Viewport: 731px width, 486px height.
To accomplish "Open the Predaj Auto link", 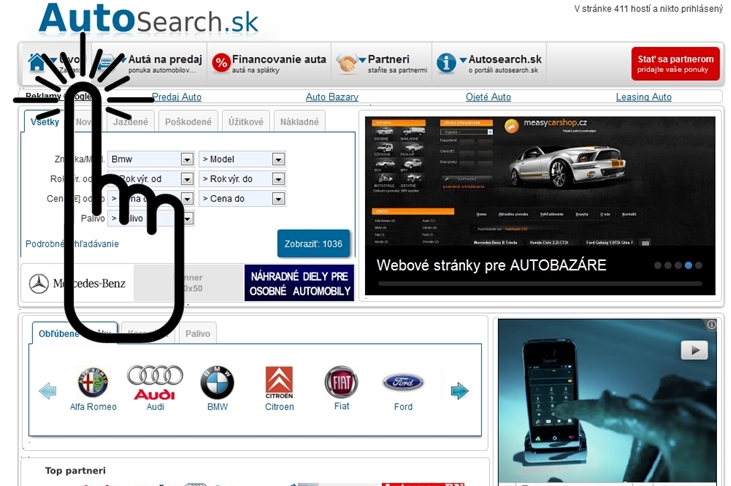I will 177,97.
